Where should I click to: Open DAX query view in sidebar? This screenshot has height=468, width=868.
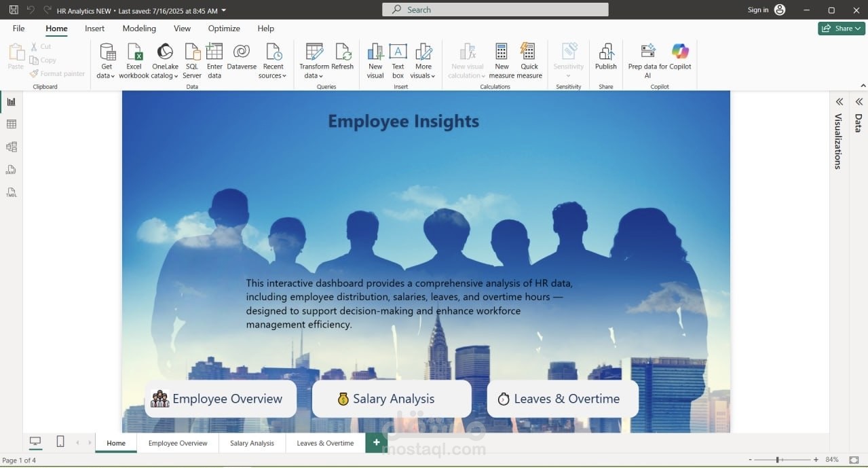[12, 170]
